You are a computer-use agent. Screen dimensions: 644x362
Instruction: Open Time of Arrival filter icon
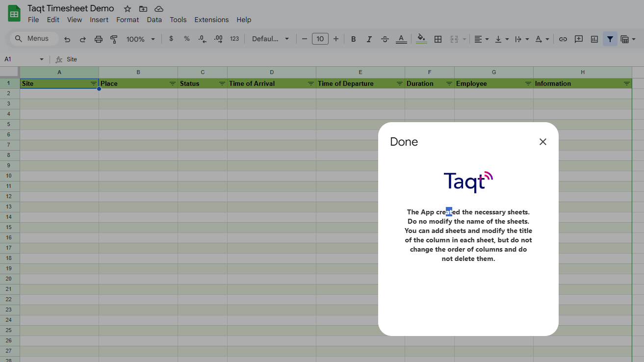point(311,84)
